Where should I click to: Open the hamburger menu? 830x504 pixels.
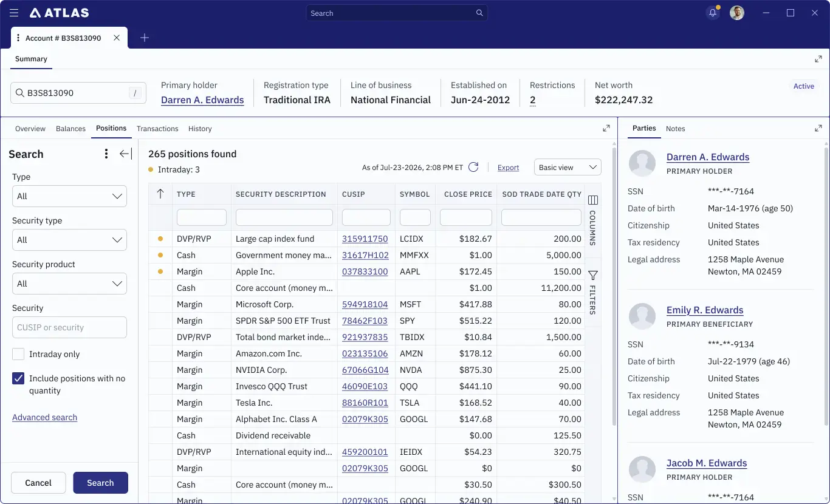[14, 13]
